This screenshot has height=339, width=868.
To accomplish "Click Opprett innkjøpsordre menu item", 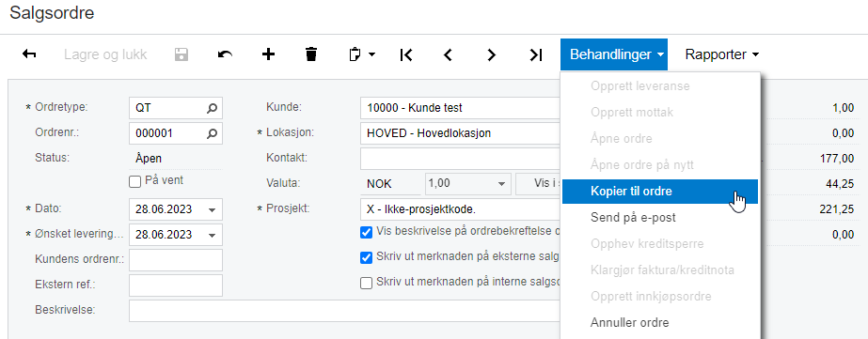I will click(x=660, y=297).
